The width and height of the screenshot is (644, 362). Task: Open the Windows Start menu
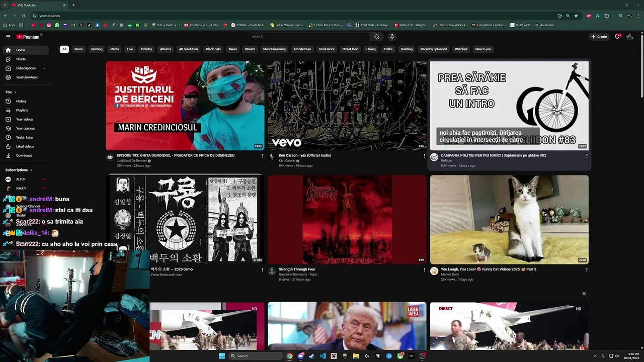[x=222, y=356]
